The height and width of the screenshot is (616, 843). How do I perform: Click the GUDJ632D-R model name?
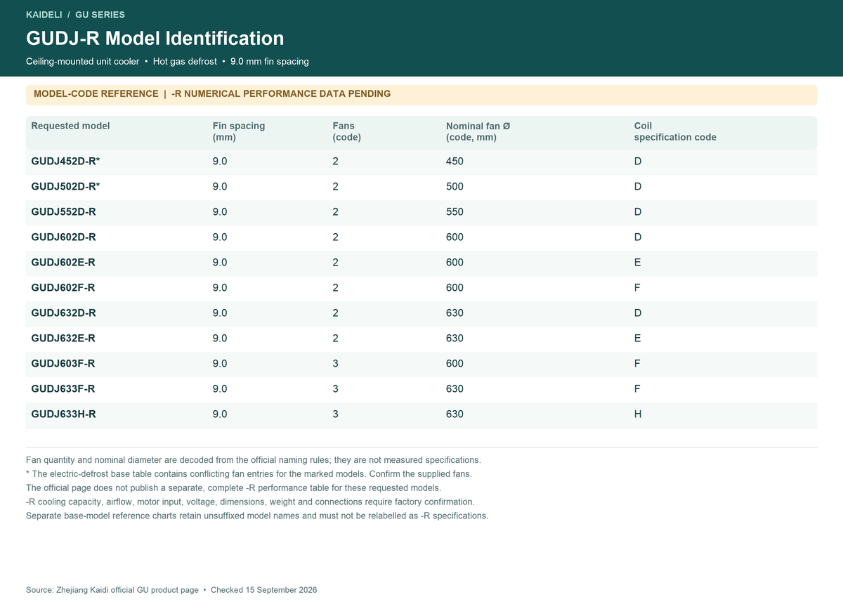pyautogui.click(x=64, y=313)
